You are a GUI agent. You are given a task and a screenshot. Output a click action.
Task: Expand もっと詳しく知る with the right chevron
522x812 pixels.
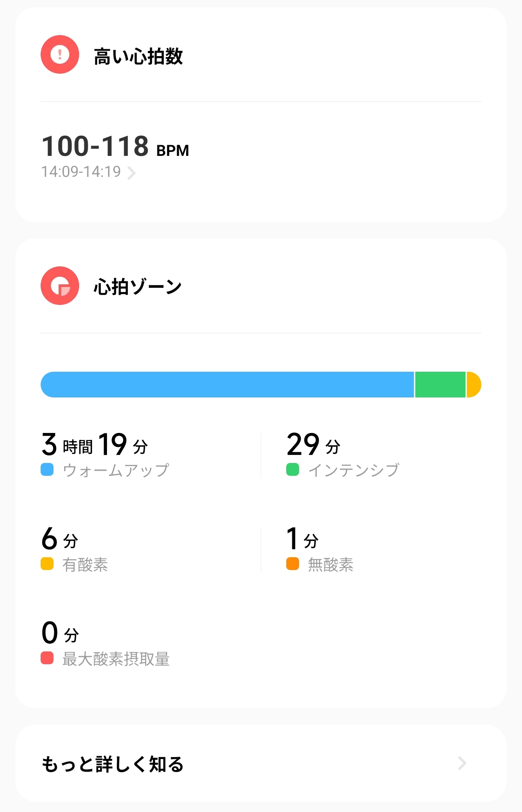(462, 763)
